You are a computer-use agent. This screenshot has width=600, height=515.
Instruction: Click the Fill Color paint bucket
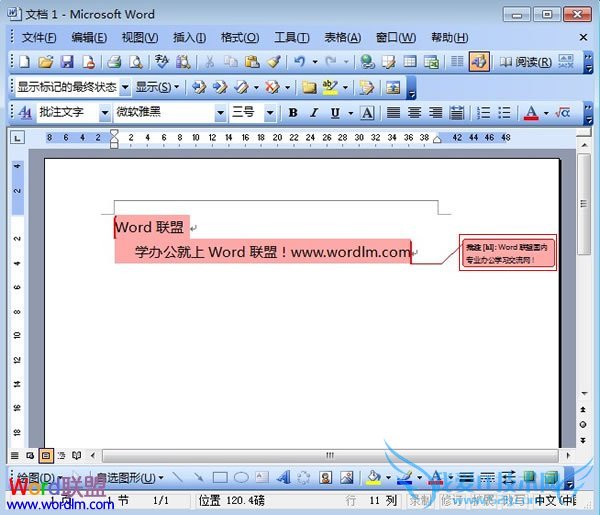(373, 477)
